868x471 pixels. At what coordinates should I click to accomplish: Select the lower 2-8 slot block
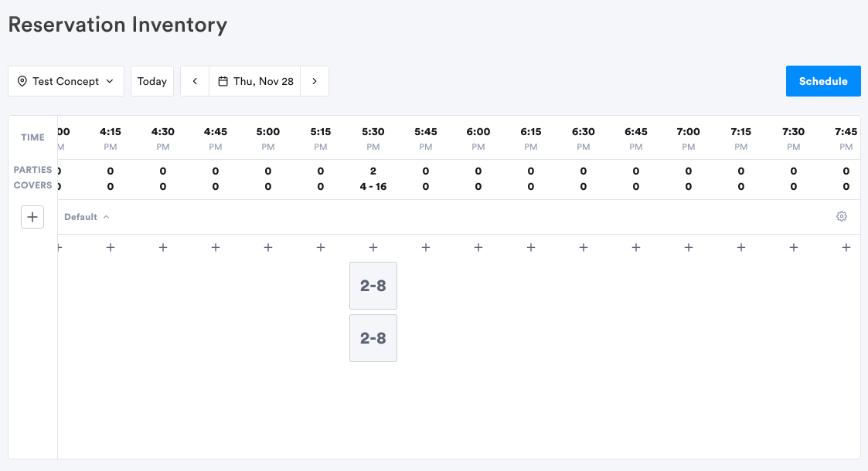point(373,338)
